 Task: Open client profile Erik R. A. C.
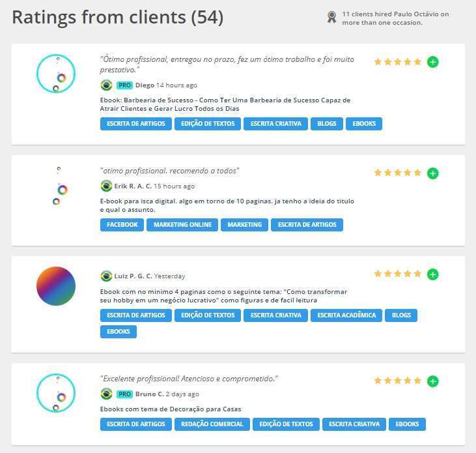pyautogui.click(x=133, y=186)
